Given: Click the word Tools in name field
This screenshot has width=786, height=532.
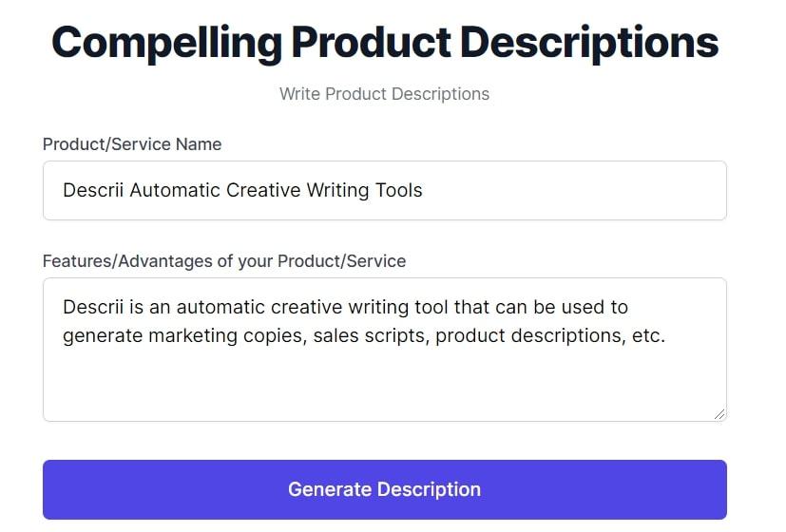Looking at the screenshot, I should [399, 190].
